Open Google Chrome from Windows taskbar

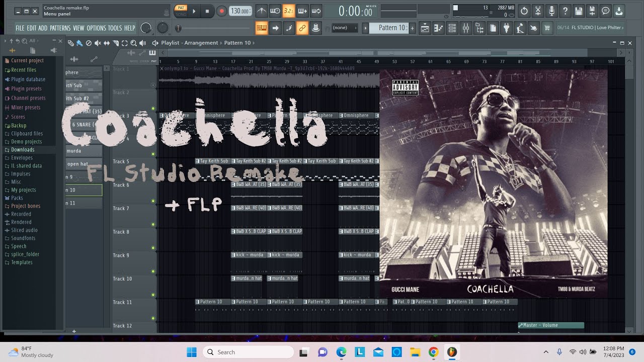[433, 352]
